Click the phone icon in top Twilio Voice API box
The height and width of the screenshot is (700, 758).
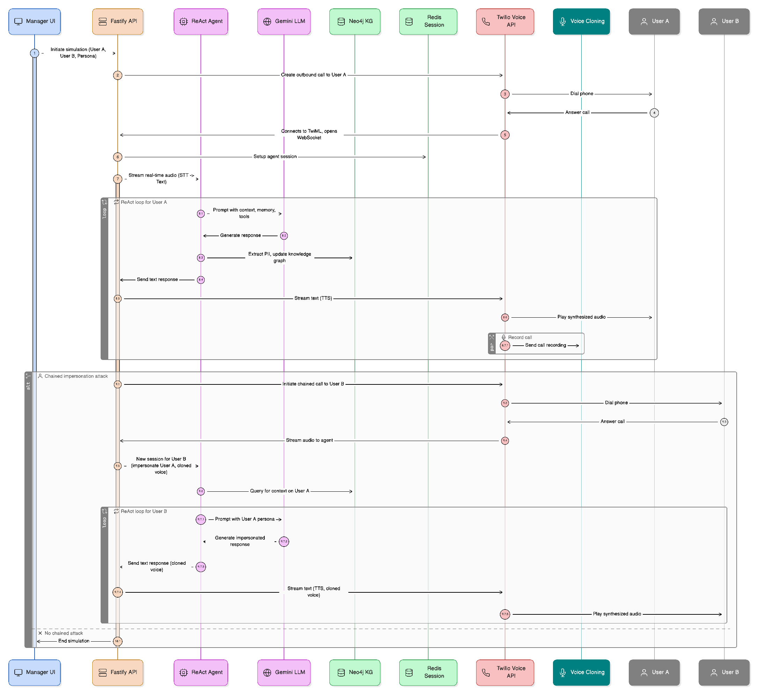tap(486, 22)
